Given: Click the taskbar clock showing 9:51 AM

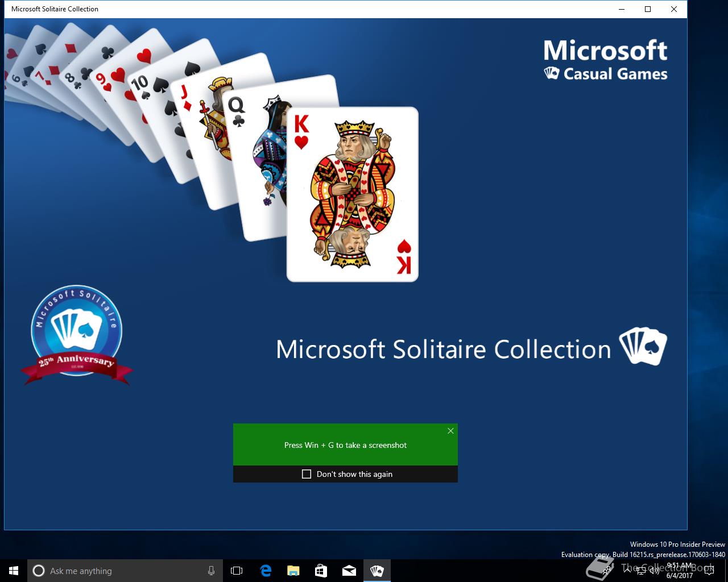Looking at the screenshot, I should click(679, 571).
